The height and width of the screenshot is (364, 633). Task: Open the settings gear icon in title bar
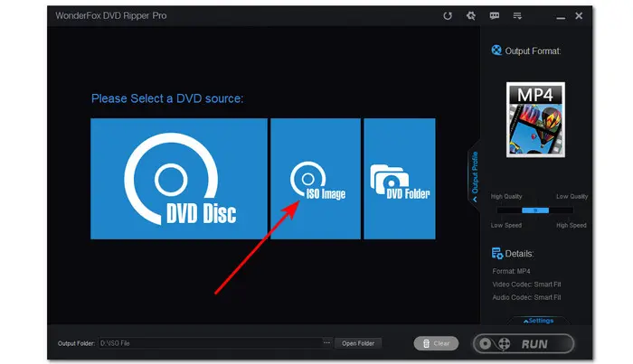pyautogui.click(x=471, y=15)
